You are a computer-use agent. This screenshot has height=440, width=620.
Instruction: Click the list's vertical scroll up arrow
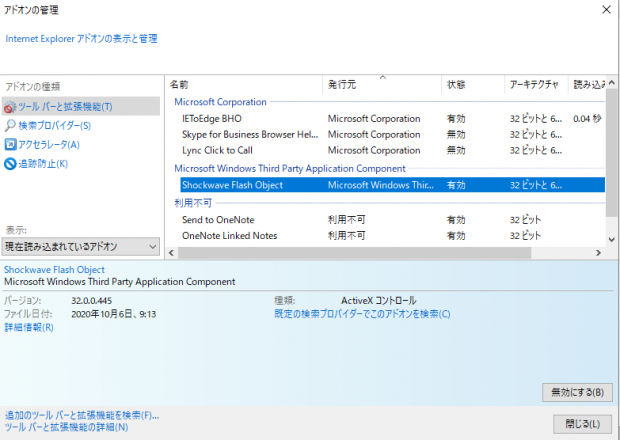pyautogui.click(x=612, y=83)
